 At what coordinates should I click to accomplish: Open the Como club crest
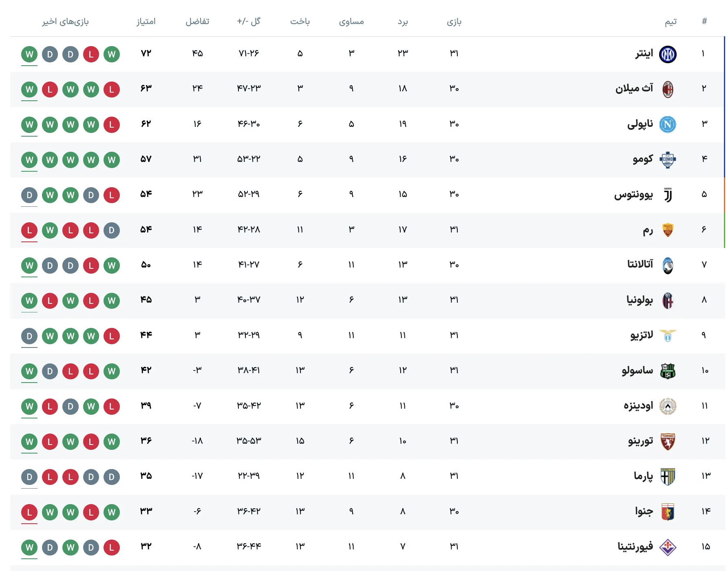click(x=668, y=160)
